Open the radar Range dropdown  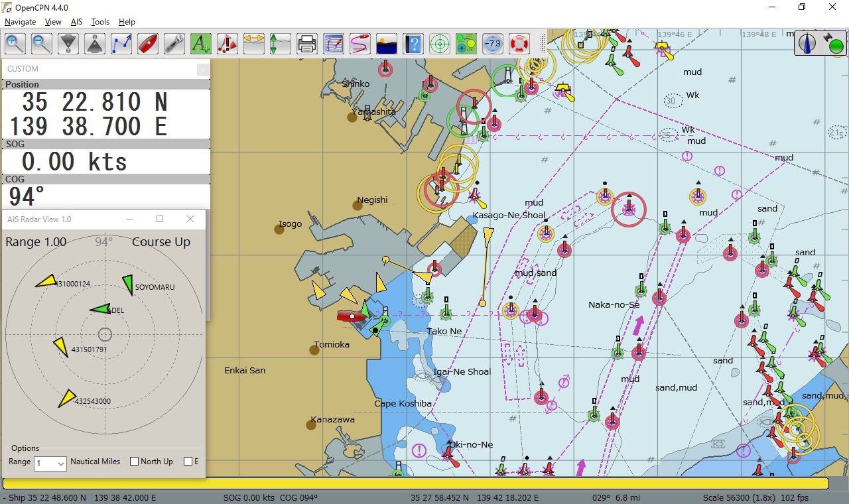(50, 463)
